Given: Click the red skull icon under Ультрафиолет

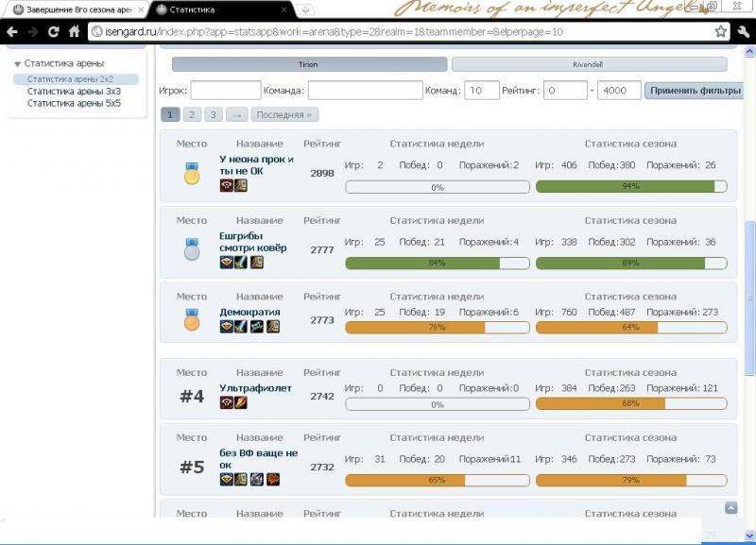Looking at the screenshot, I should click(x=227, y=402).
